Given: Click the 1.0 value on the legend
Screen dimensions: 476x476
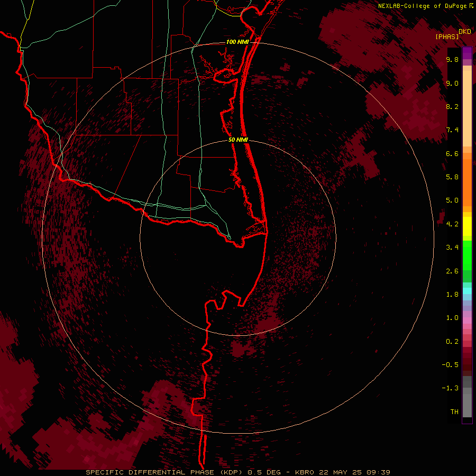Looking at the screenshot, I should coord(452,318).
